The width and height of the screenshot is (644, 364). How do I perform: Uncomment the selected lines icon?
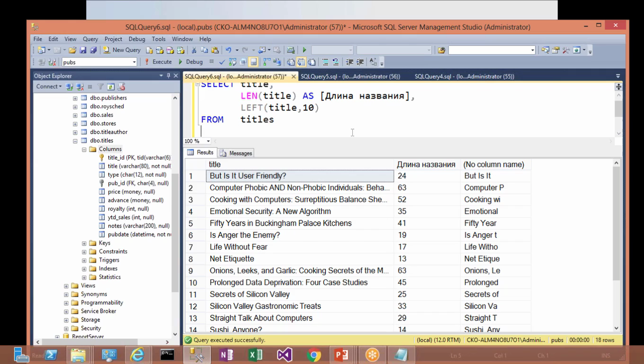click(335, 62)
